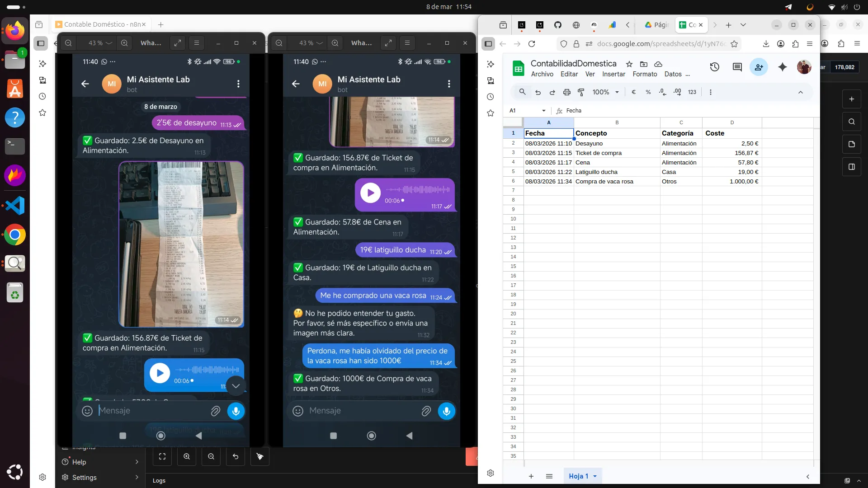The image size is (868, 488).
Task: Expand the Settings submenu arrow
Action: (137, 477)
